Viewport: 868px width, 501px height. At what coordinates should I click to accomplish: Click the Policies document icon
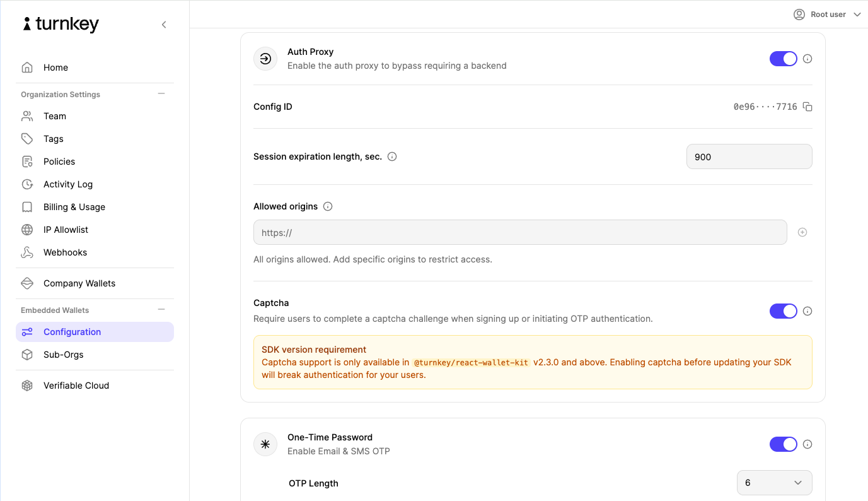click(27, 162)
